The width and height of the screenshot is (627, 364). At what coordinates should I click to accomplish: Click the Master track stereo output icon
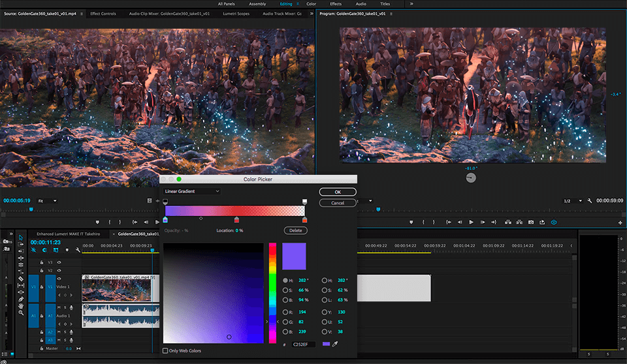click(x=78, y=348)
